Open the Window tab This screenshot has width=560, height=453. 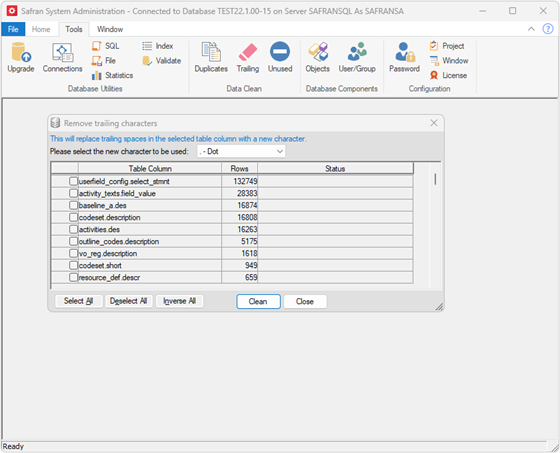coord(110,29)
